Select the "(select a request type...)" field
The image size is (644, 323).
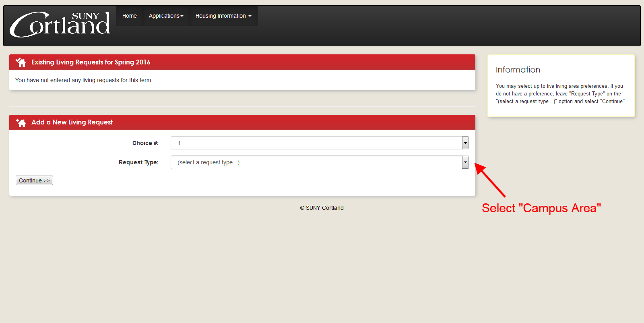(x=316, y=162)
